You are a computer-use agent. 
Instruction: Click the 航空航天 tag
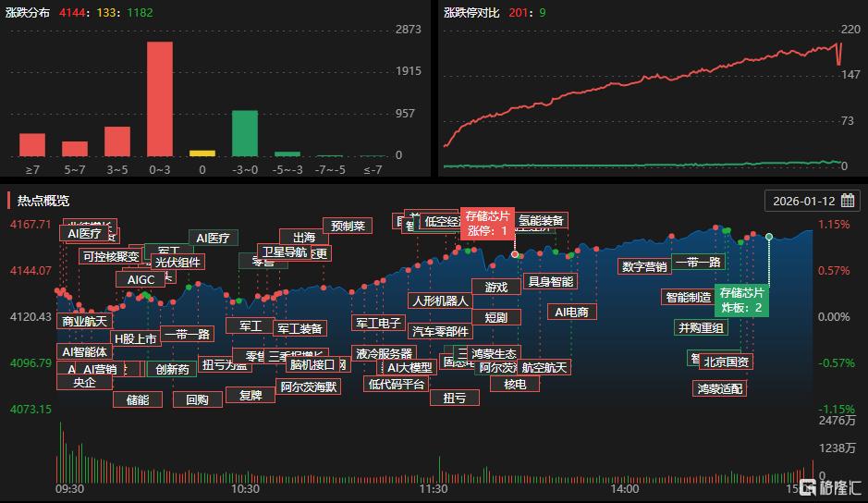pos(544,367)
